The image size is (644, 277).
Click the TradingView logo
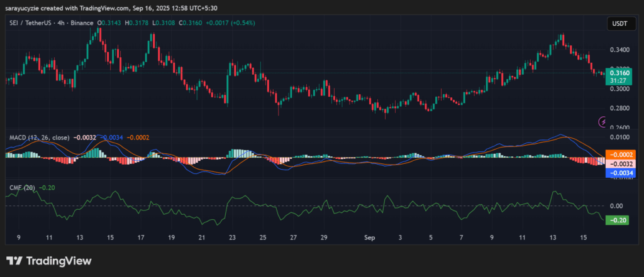click(48, 261)
